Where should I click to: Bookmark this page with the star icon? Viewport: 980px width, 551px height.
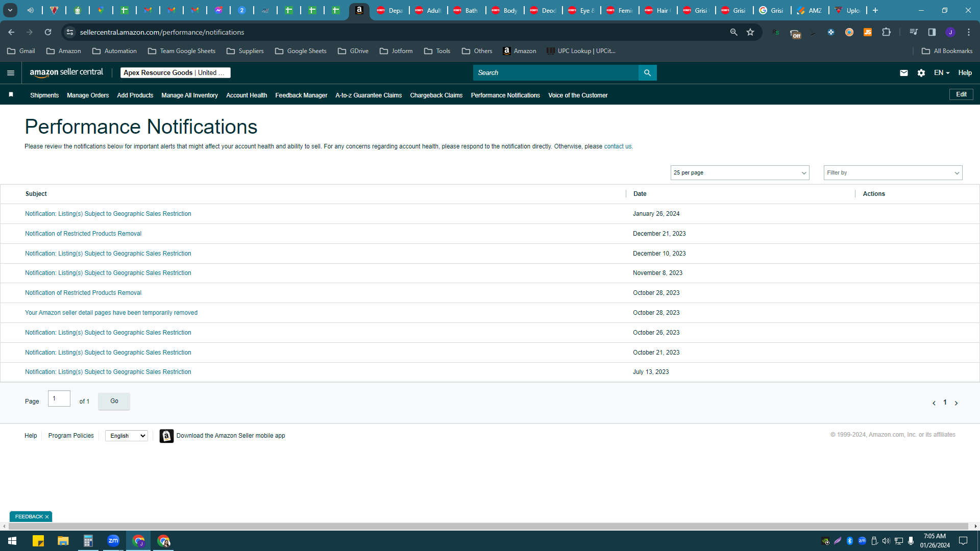750,32
